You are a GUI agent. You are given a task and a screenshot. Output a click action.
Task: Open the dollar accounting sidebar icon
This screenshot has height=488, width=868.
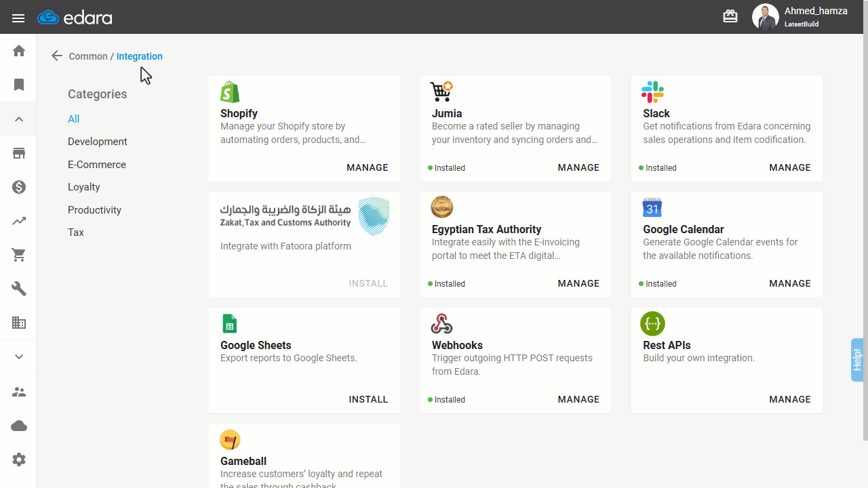coord(19,187)
